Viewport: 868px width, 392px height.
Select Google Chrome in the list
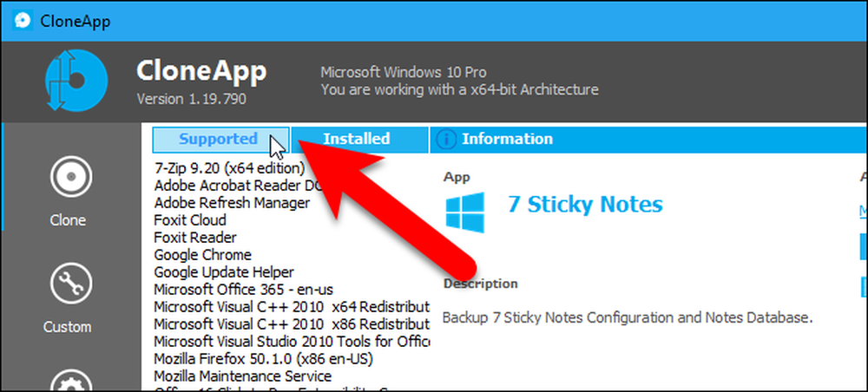pos(202,255)
